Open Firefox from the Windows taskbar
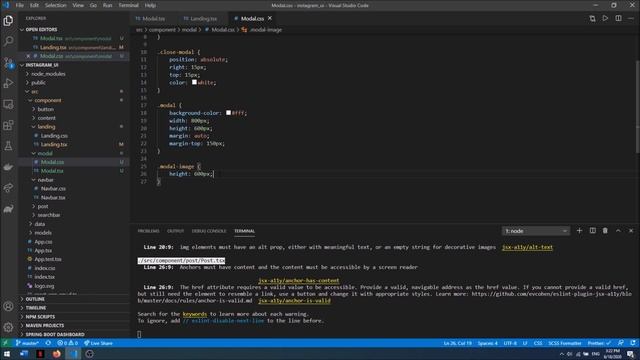 57,354
